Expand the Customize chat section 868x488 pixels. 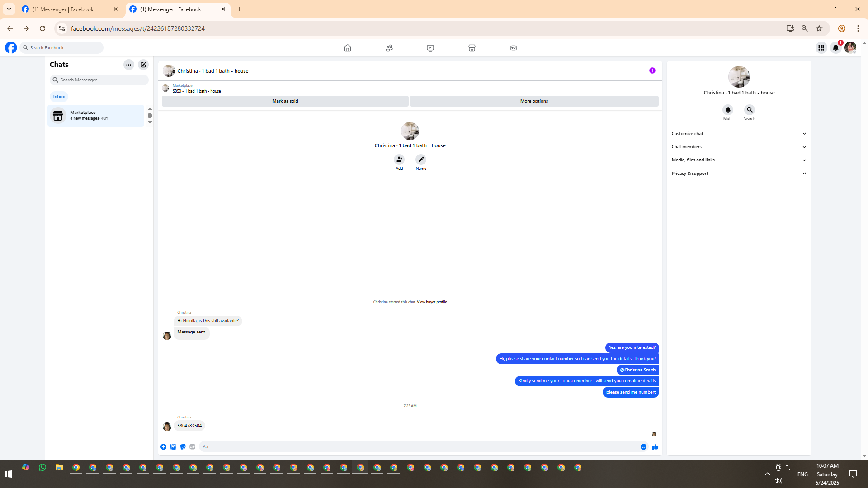click(738, 134)
